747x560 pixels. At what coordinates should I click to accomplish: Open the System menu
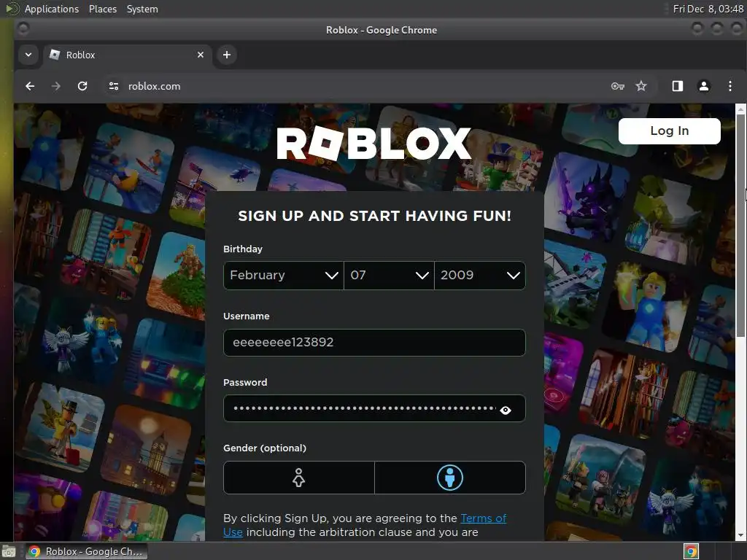[142, 9]
